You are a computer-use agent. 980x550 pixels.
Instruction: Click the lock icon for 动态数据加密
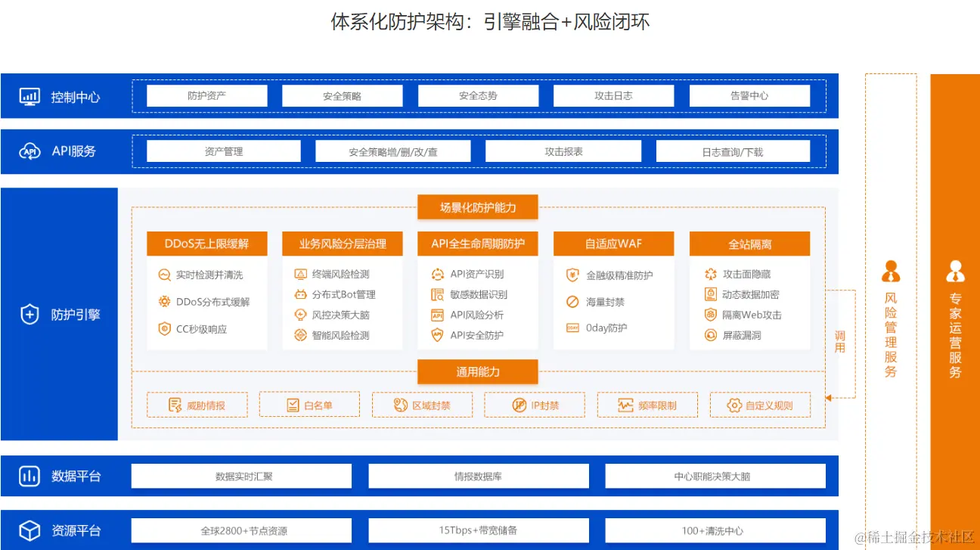pos(711,294)
